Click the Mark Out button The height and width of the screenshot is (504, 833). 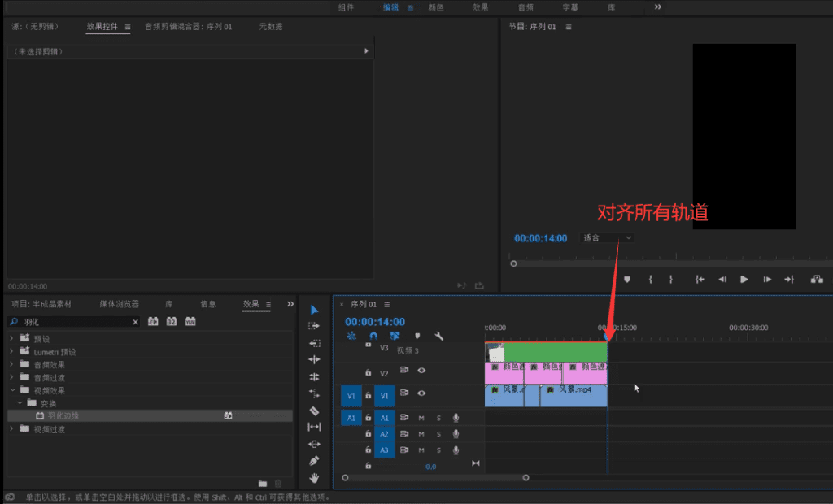(x=671, y=280)
